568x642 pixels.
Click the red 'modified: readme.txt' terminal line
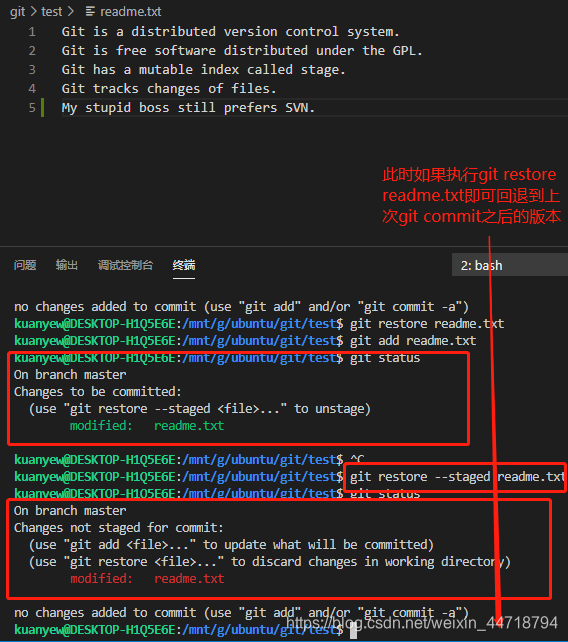(147, 579)
